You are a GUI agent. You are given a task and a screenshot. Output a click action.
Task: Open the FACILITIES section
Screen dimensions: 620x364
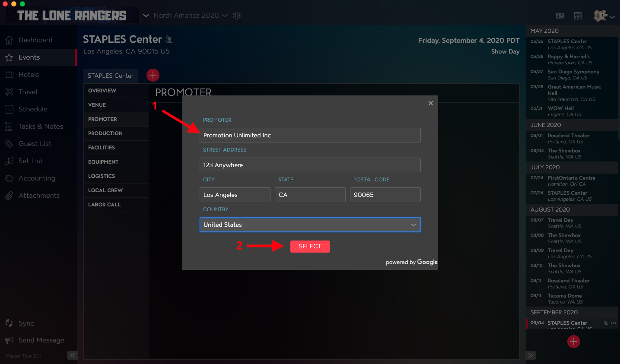click(116, 148)
